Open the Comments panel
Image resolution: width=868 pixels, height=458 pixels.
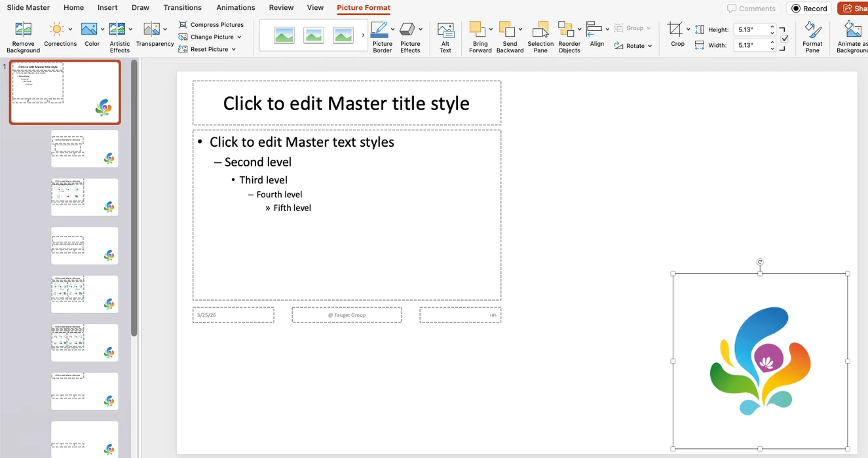click(x=751, y=9)
